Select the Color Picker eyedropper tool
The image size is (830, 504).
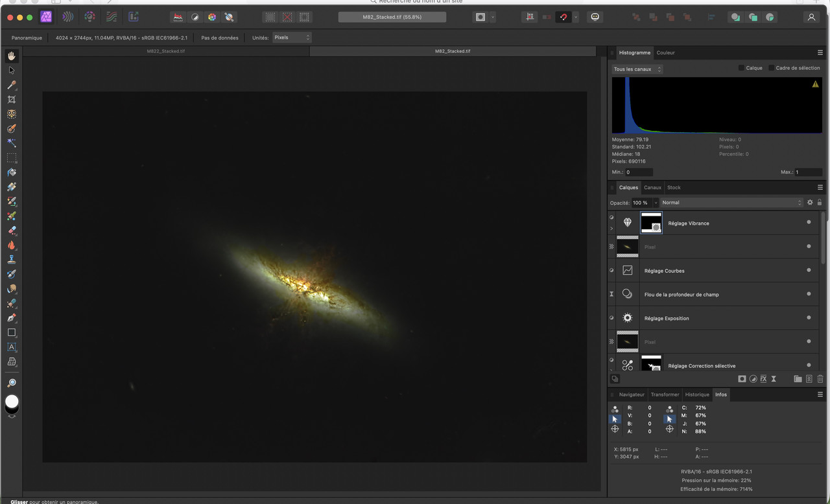pyautogui.click(x=12, y=85)
